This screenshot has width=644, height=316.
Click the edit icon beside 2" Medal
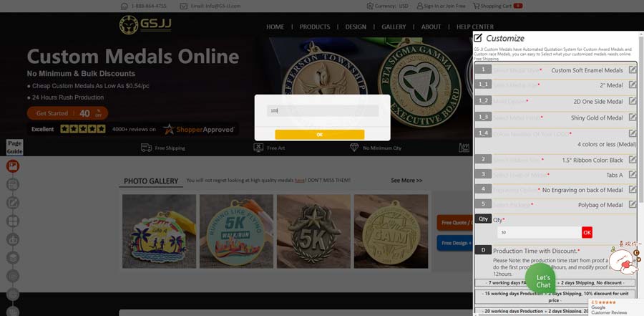[632, 85]
